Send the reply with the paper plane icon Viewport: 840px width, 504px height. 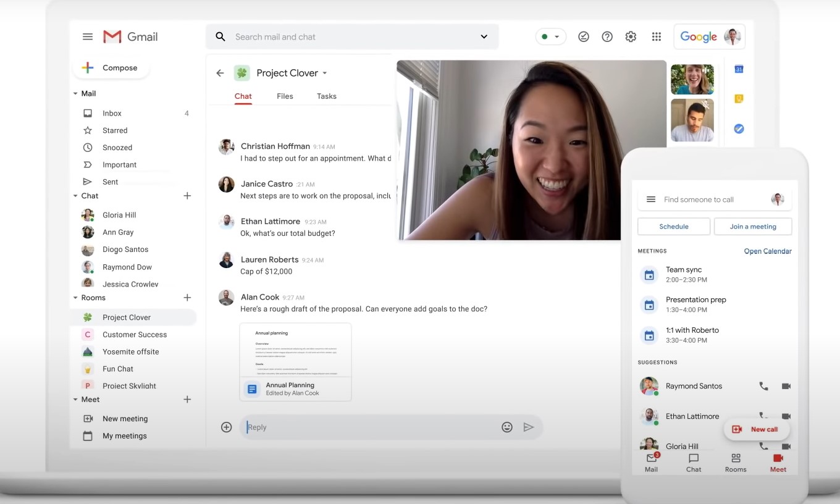pyautogui.click(x=529, y=427)
